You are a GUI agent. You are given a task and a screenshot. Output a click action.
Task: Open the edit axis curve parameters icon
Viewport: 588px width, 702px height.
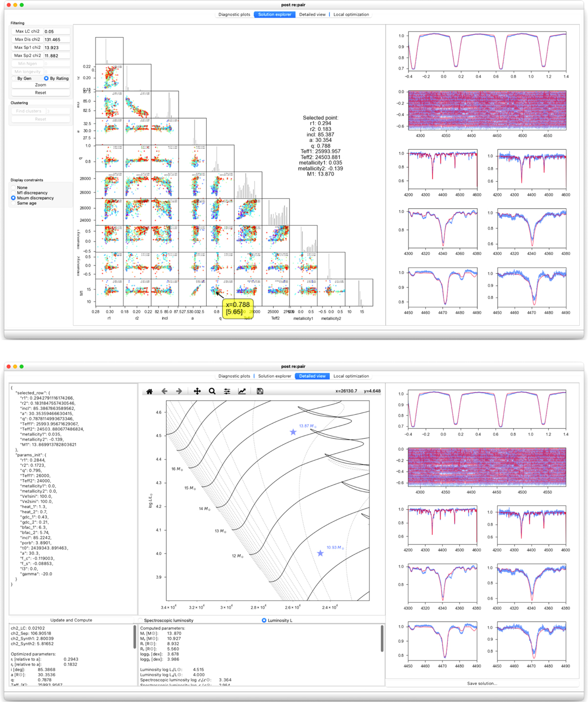(242, 391)
